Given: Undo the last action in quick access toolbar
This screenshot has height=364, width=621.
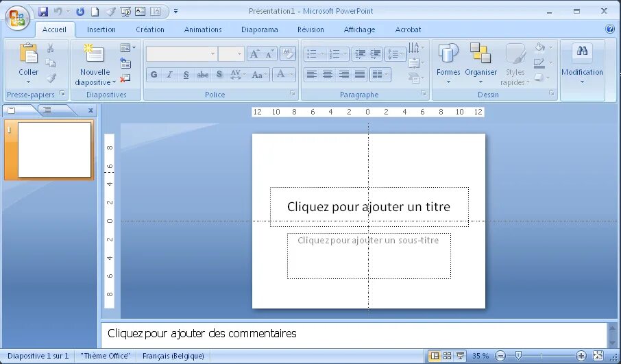Looking at the screenshot, I should point(58,11).
